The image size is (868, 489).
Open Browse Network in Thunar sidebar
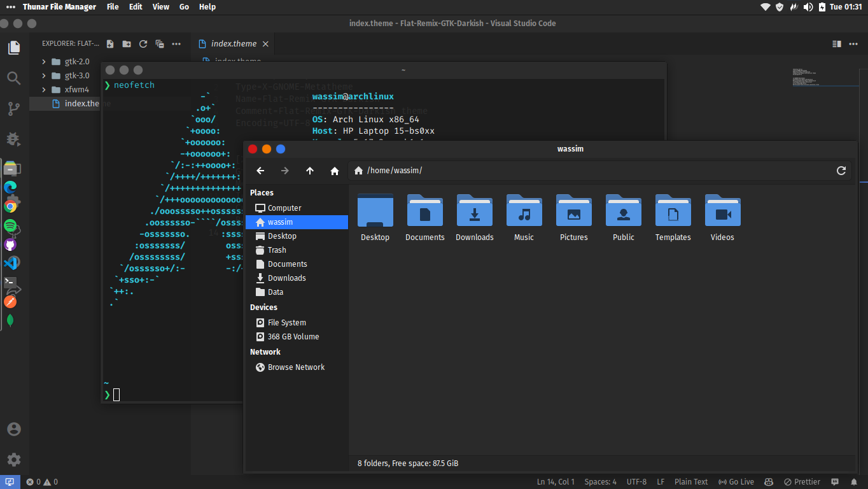(x=297, y=367)
